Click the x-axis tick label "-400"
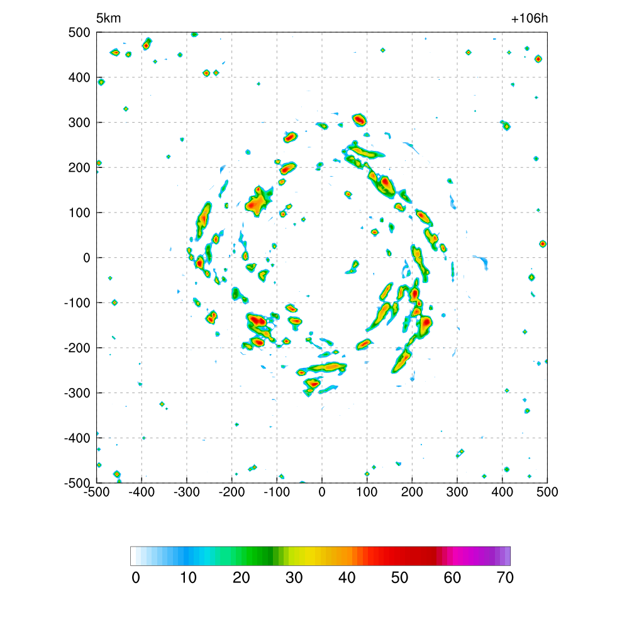The image size is (644, 644). [142, 492]
